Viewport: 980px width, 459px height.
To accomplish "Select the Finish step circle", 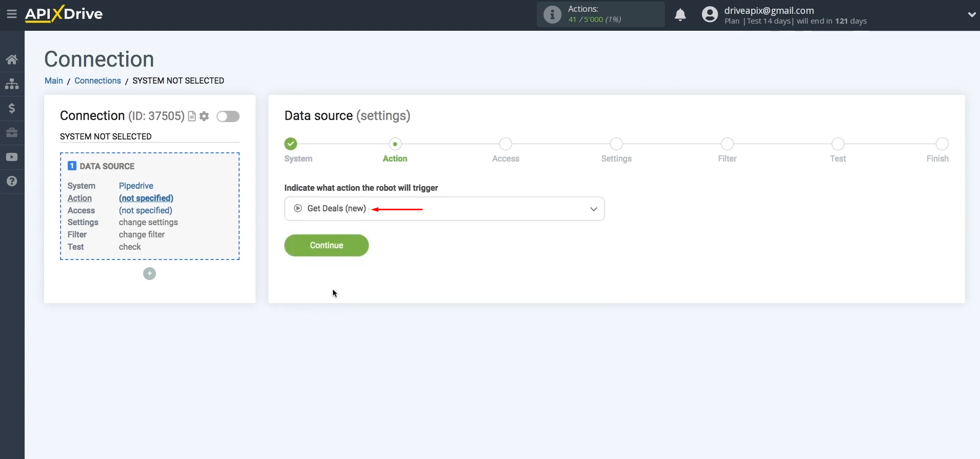I will [x=942, y=144].
